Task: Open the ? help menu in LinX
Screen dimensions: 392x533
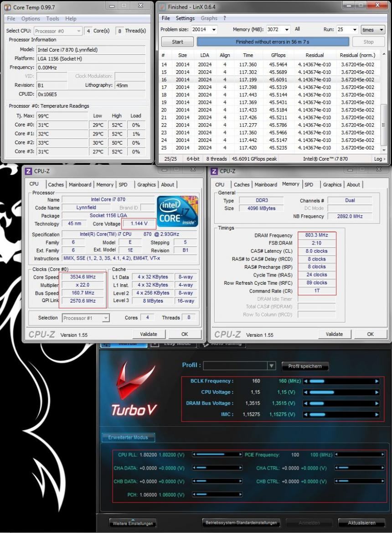Action: 224,18
